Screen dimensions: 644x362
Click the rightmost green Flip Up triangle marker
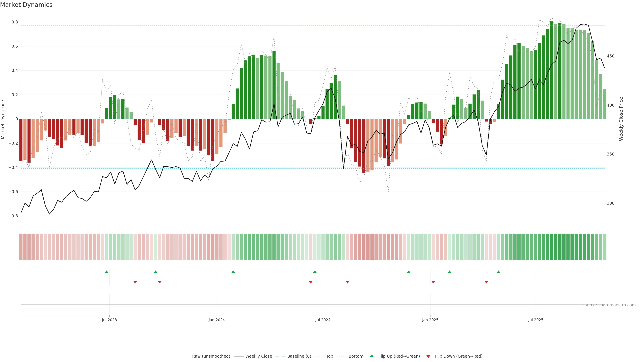[x=498, y=272]
